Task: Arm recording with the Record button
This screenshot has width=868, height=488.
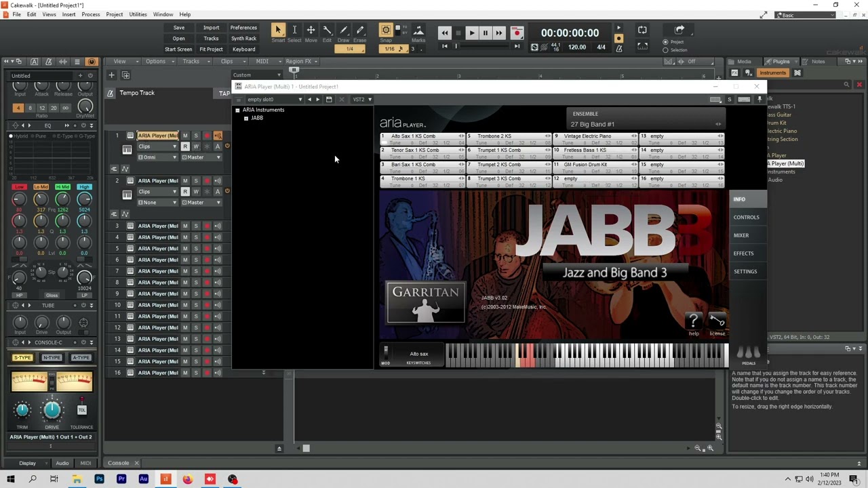Action: click(517, 33)
